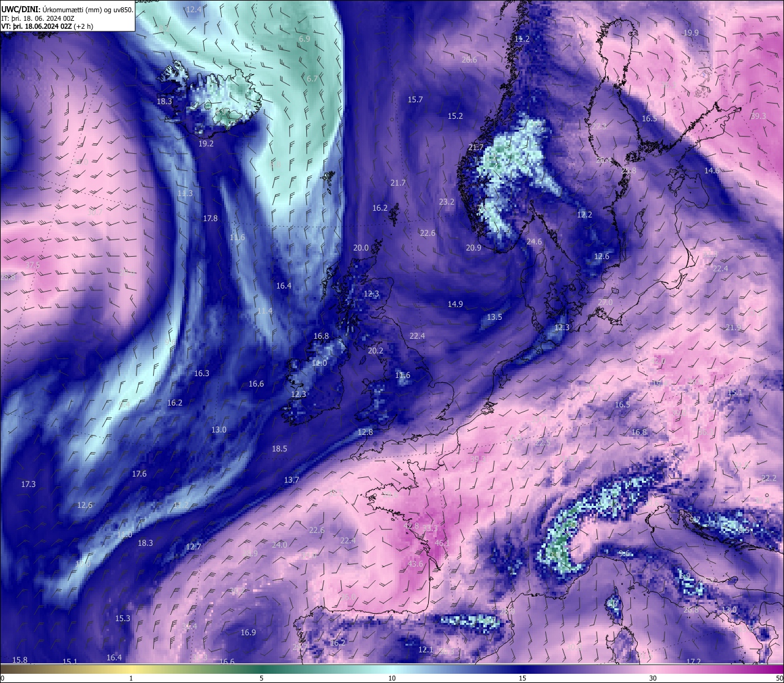
Task: Click the 24.6 value near Oslo fjord
Action: 534,241
